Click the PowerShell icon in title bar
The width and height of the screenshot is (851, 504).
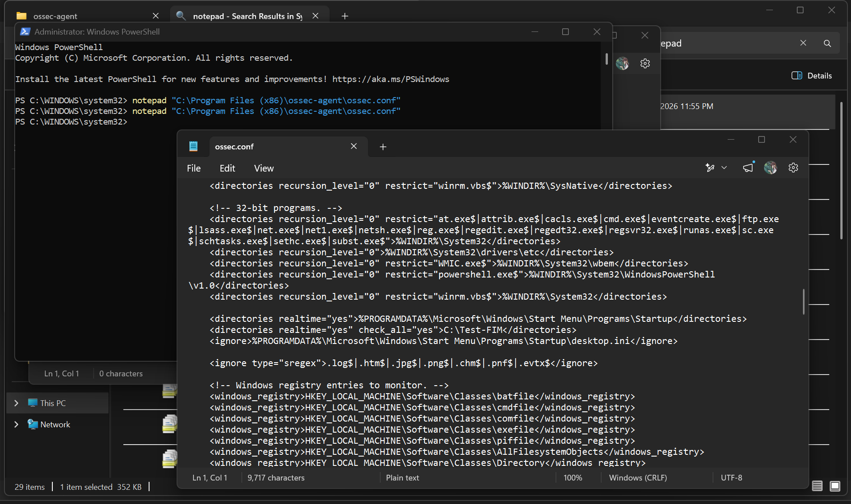25,31
